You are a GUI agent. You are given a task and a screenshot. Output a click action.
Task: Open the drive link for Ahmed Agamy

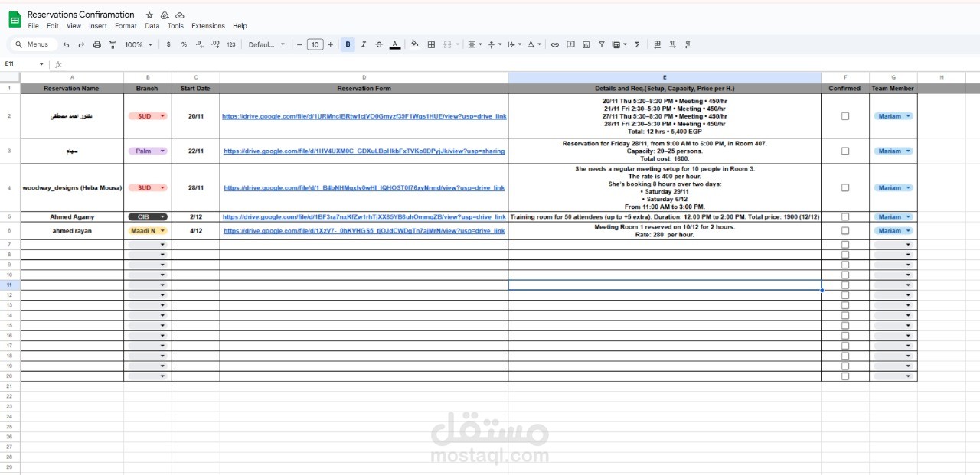coord(364,216)
